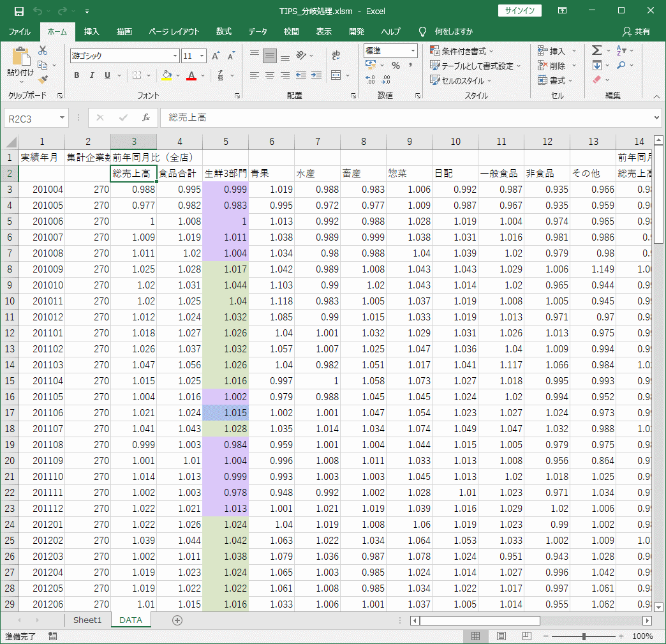
Task: Click the New Sheet plus icon
Action: pos(177,620)
